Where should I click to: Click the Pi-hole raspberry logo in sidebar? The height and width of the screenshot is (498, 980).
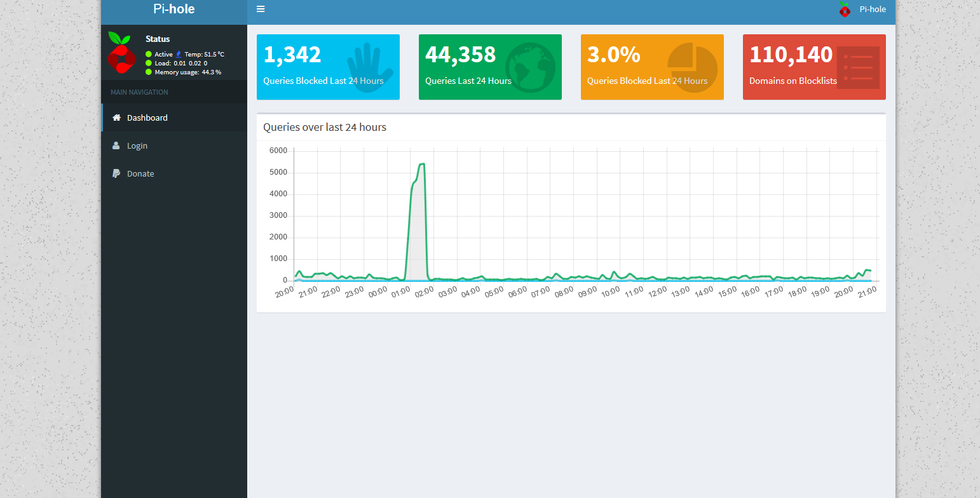pos(120,52)
